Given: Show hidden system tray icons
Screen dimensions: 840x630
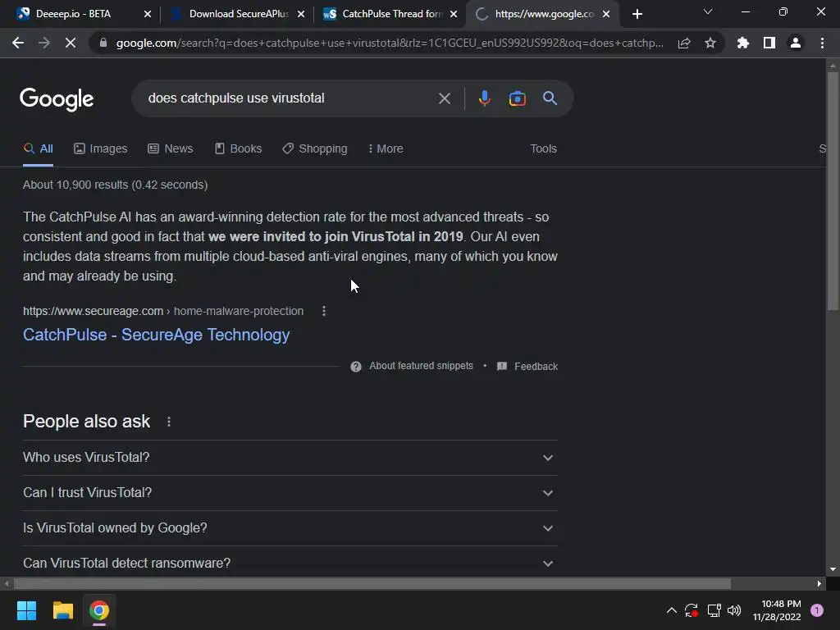Looking at the screenshot, I should coord(671,610).
